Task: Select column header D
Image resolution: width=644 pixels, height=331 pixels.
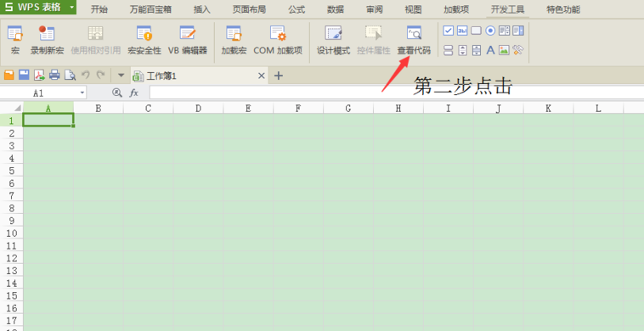Action: tap(198, 108)
